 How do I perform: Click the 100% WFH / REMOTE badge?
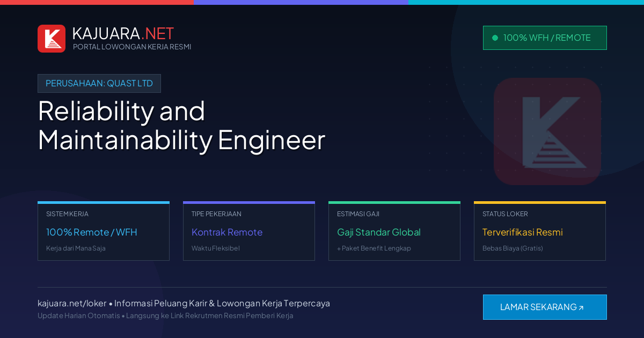pyautogui.click(x=545, y=38)
